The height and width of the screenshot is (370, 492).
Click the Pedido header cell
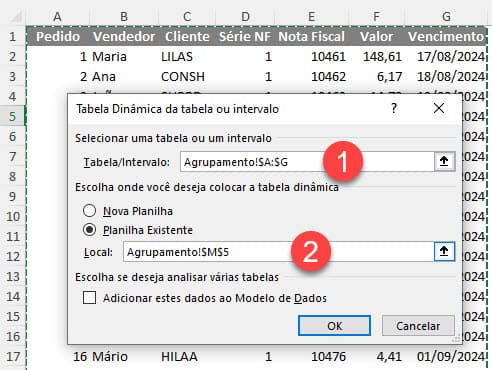click(x=58, y=36)
